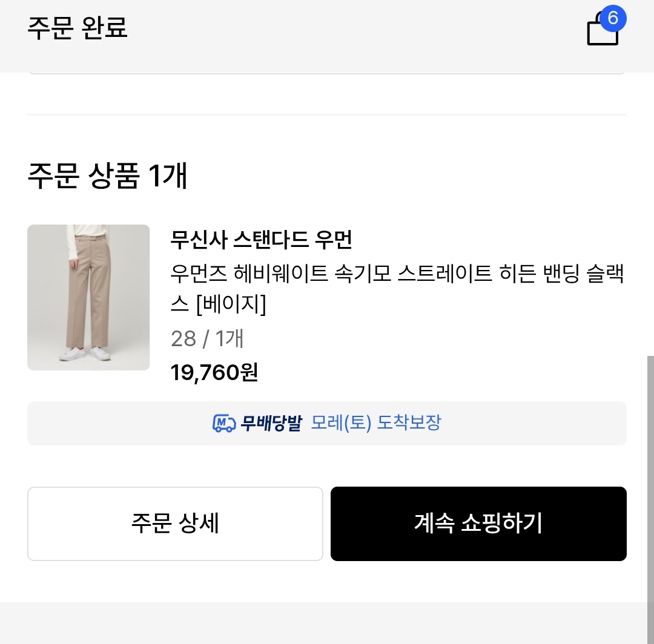The image size is (654, 644).
Task: Select the 28 / 1개 option line
Action: pos(207,338)
